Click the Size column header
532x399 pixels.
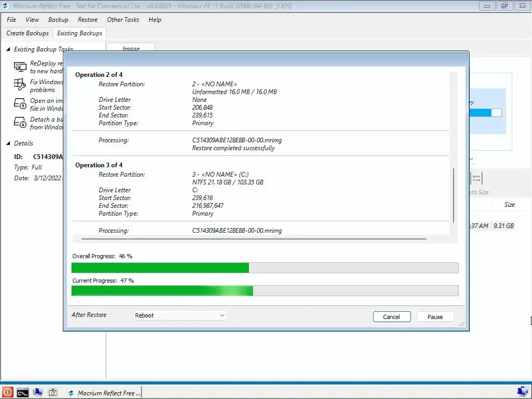(x=509, y=205)
